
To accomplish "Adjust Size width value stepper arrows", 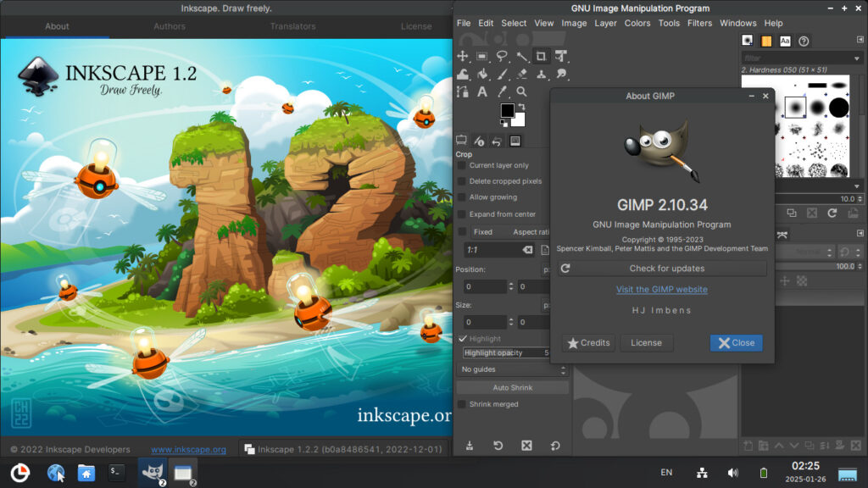I will 511,322.
